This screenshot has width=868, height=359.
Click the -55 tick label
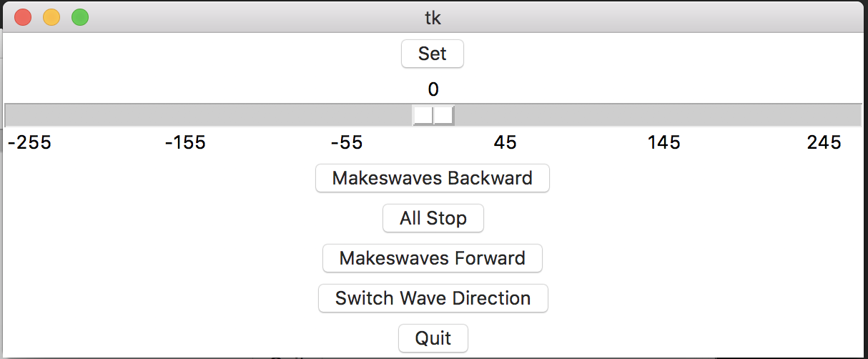tap(347, 143)
